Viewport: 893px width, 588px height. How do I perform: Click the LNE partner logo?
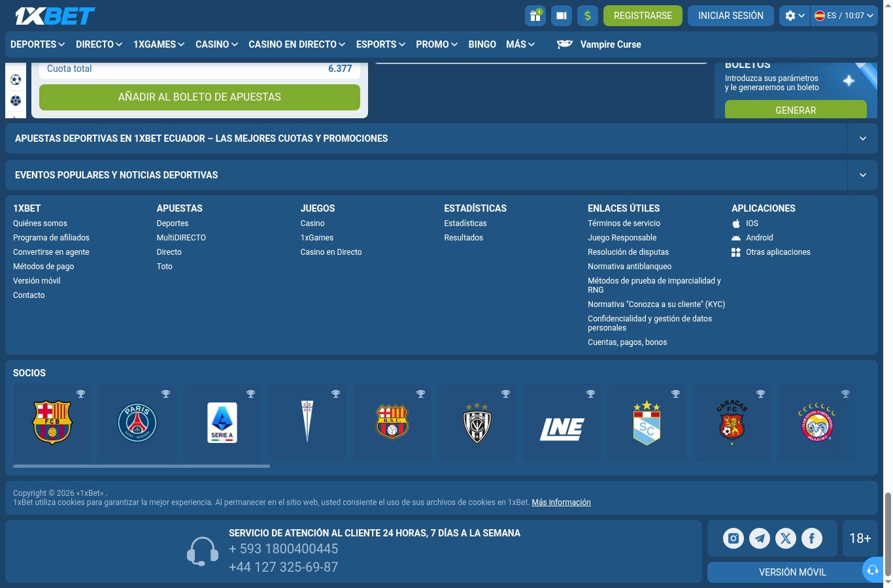click(x=562, y=429)
